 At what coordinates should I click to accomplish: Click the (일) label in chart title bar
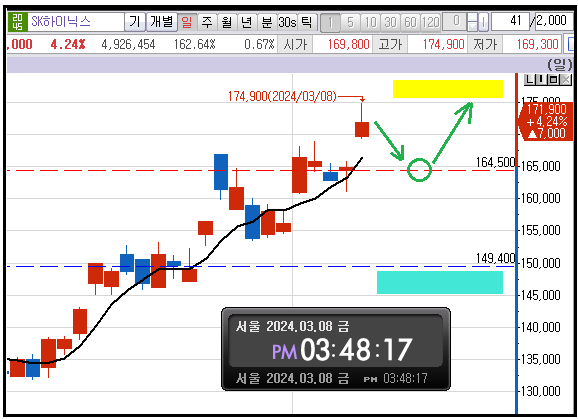tap(560, 64)
